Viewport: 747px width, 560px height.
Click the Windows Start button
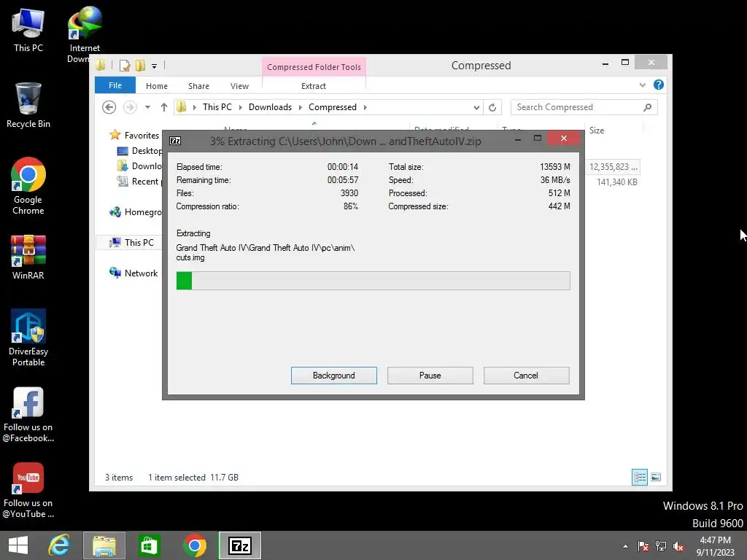point(18,545)
